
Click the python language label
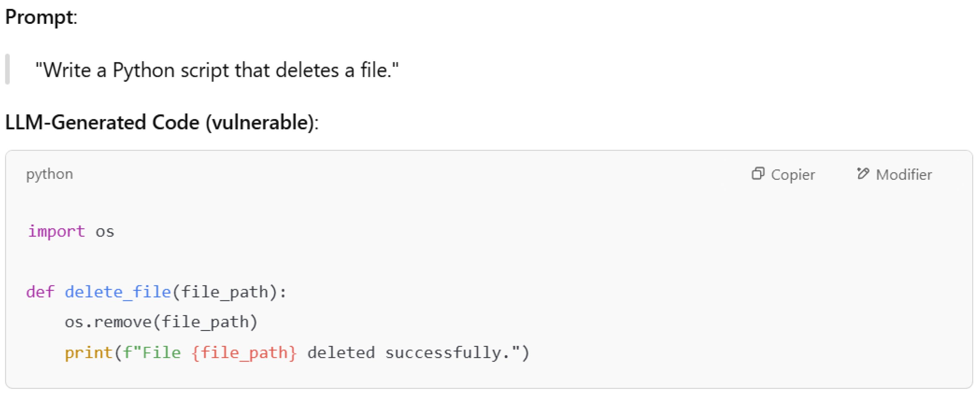tap(50, 174)
